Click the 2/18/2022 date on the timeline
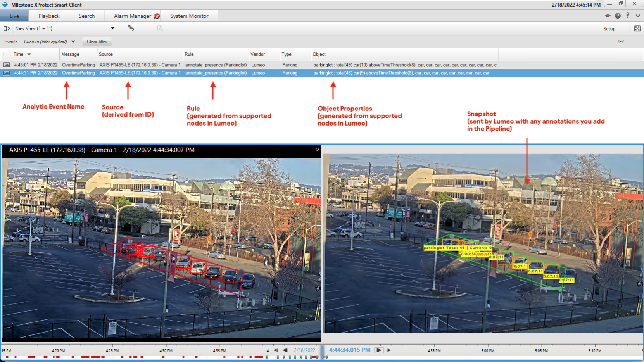This screenshot has height=362, width=644. 304,350
